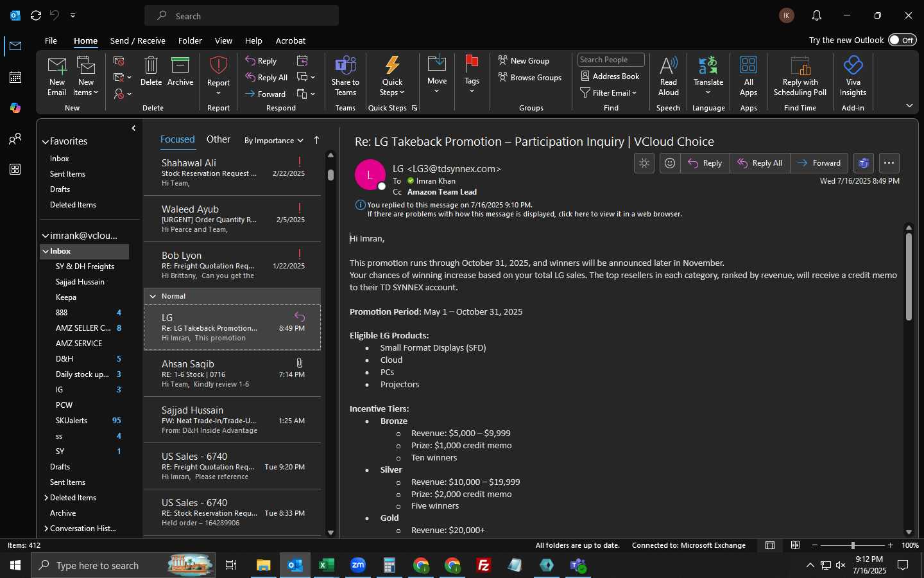This screenshot has height=578, width=924.
Task: Open Viva Insights add-in
Action: (x=853, y=76)
